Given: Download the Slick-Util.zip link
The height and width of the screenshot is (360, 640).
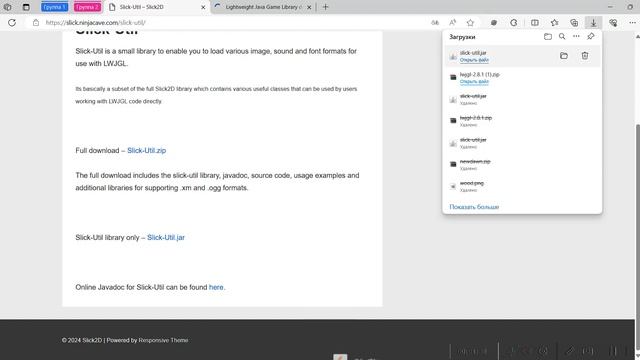Looking at the screenshot, I should click(x=147, y=150).
